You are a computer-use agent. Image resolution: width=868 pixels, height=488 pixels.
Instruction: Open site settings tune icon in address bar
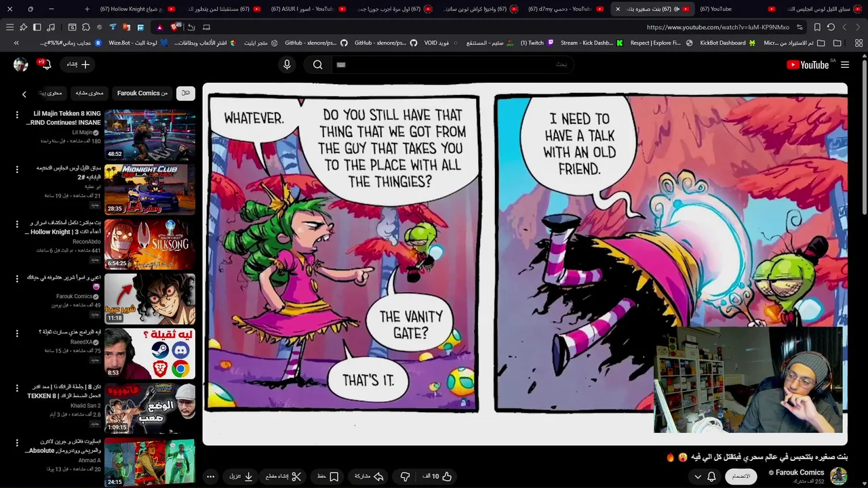pyautogui.click(x=800, y=27)
